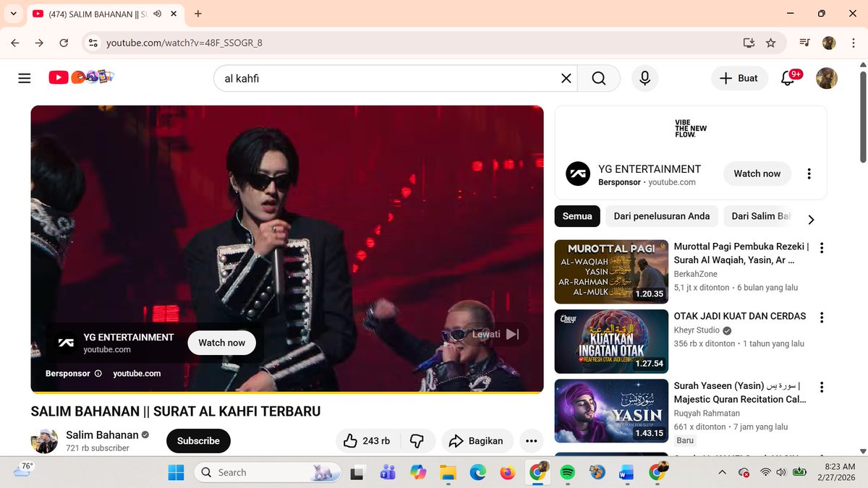Clear the 'al kahfi' search text

coord(566,78)
